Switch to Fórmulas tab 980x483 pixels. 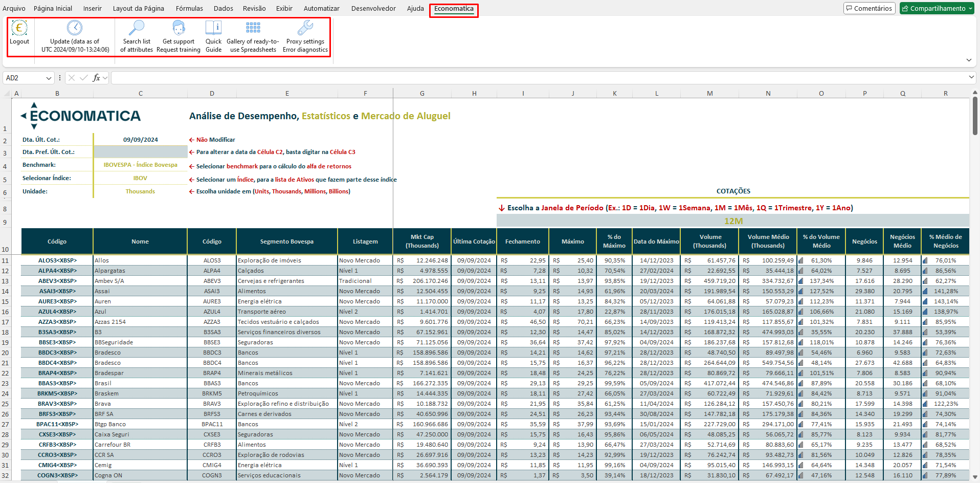coord(189,8)
